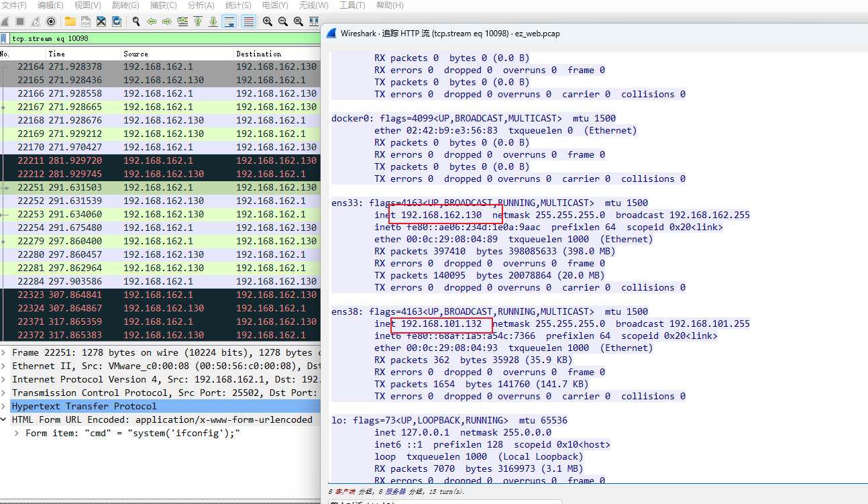This screenshot has width=868, height=504.
Task: Go back in packet history arrow
Action: point(152,21)
